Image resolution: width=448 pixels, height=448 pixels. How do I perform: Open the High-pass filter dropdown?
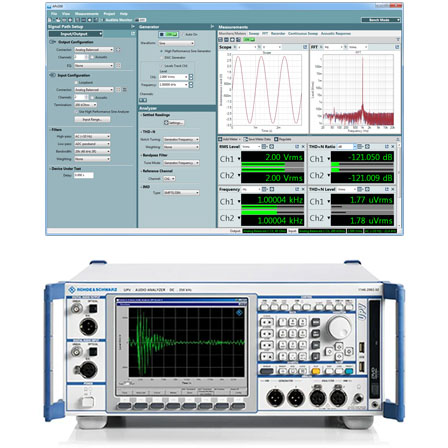[92, 137]
